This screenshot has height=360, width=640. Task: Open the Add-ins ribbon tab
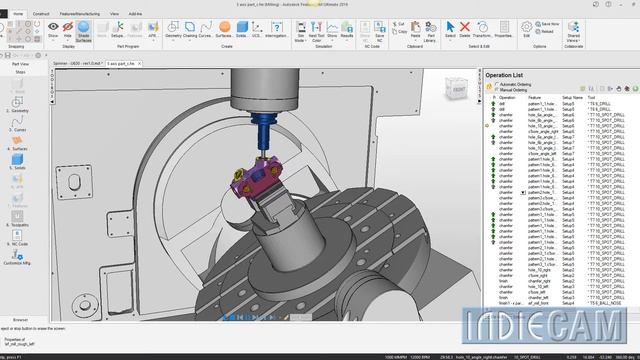tap(135, 14)
